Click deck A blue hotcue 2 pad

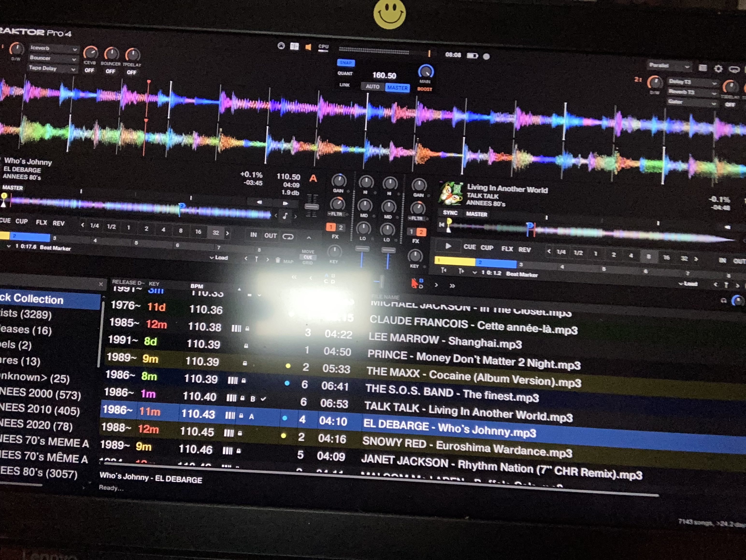click(x=30, y=237)
